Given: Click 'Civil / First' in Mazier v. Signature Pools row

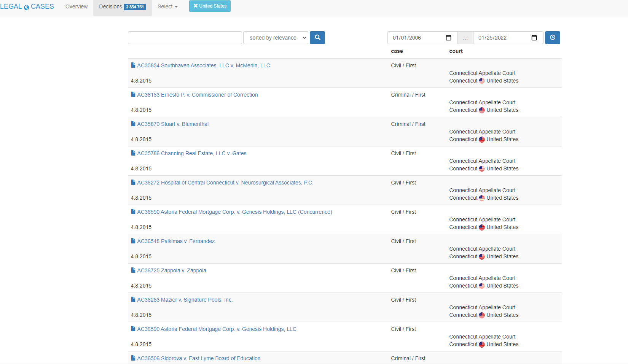Looking at the screenshot, I should click(x=403, y=300).
